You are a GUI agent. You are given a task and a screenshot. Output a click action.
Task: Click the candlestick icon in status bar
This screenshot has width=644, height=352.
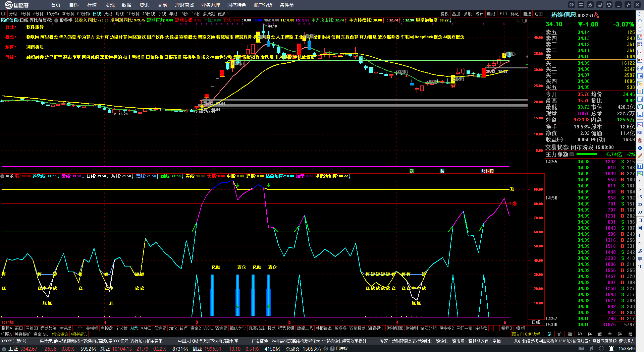coord(591,349)
